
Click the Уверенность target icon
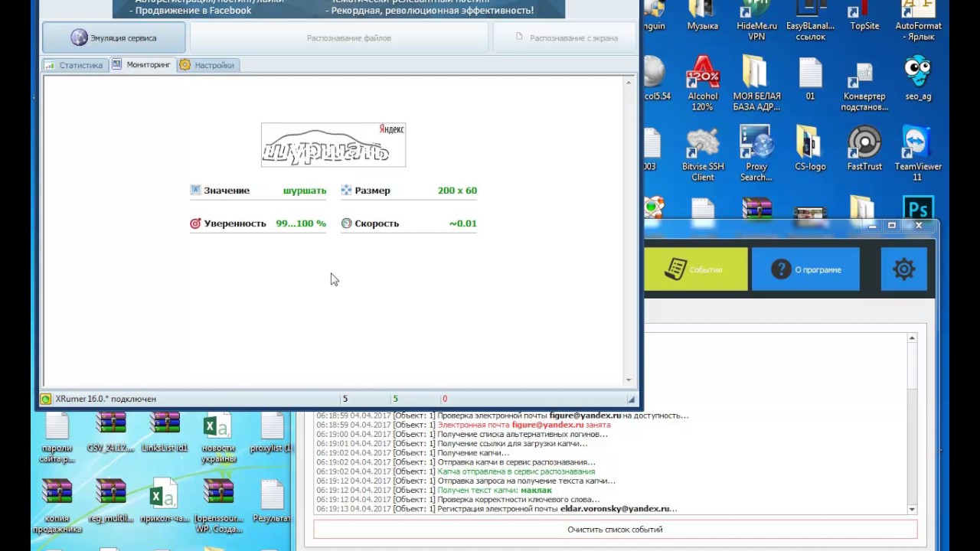click(x=195, y=223)
